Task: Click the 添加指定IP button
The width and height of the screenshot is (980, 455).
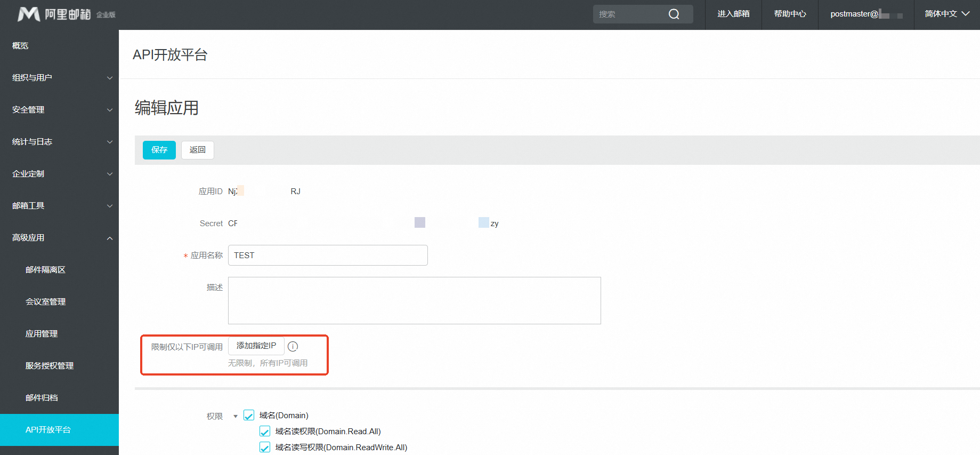Action: pos(256,346)
